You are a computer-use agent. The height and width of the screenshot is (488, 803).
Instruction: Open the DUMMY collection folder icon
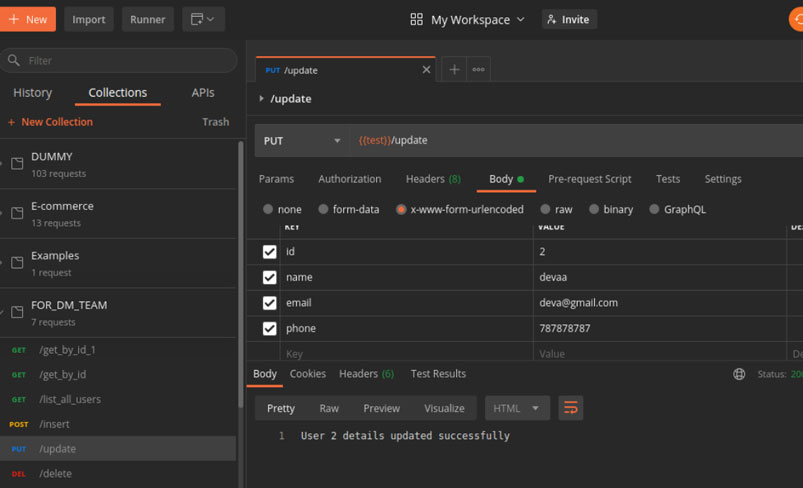point(17,164)
